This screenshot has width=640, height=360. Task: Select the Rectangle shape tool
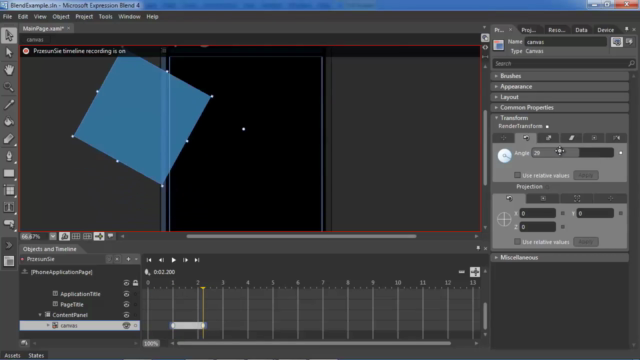point(9,173)
